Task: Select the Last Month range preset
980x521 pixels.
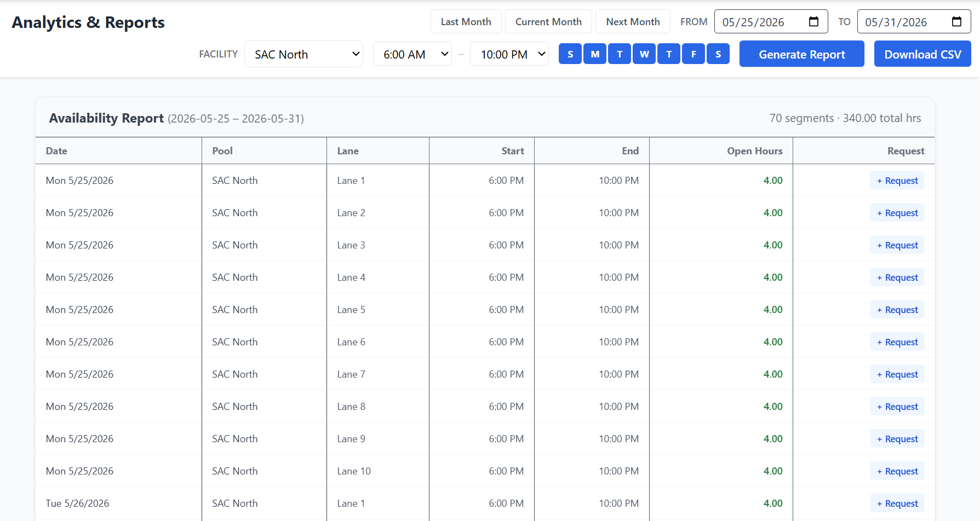Action: click(466, 22)
